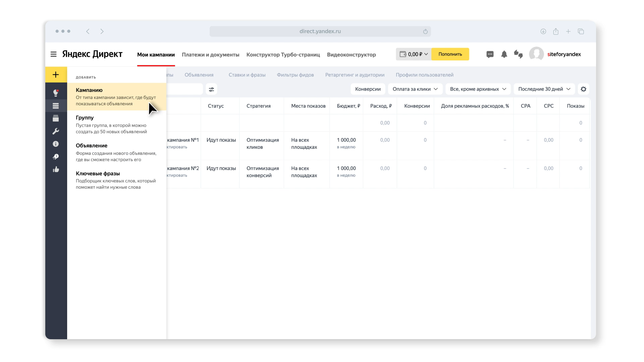This screenshot has width=644, height=362.
Task: Click the yellow plus add button
Action: (x=56, y=74)
